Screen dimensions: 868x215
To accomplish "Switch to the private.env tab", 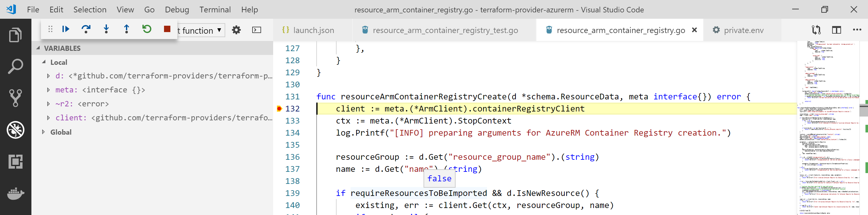I will (x=743, y=30).
